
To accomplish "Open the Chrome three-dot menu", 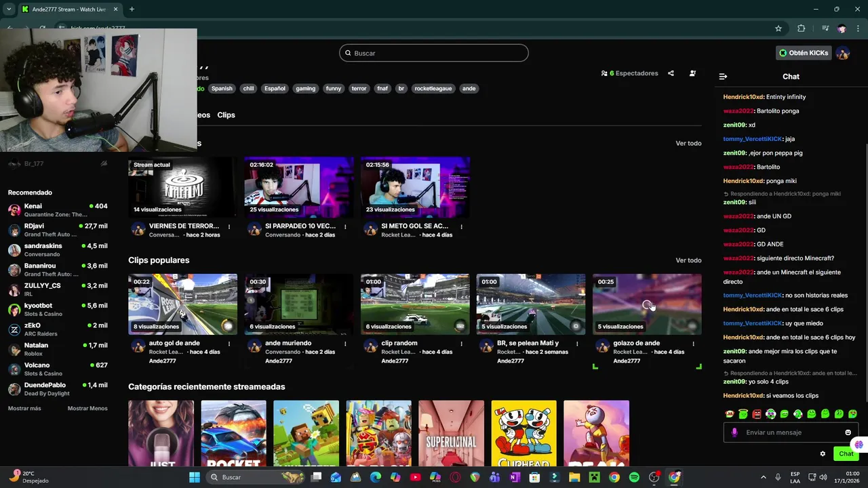I will point(858,28).
